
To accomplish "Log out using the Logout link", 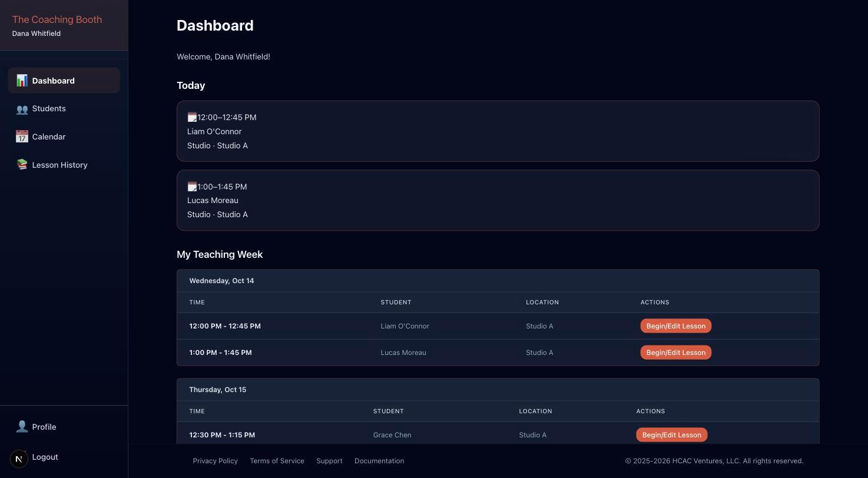I will coord(45,457).
